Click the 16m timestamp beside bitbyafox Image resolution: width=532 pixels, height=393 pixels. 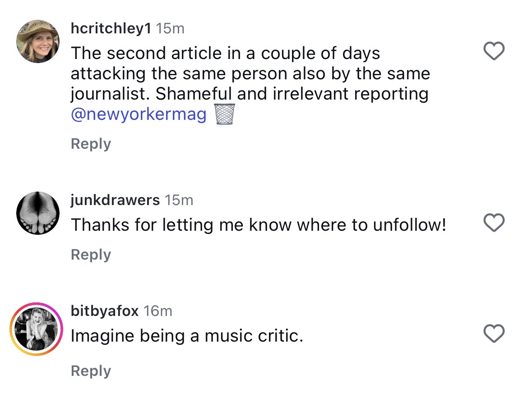(x=157, y=311)
